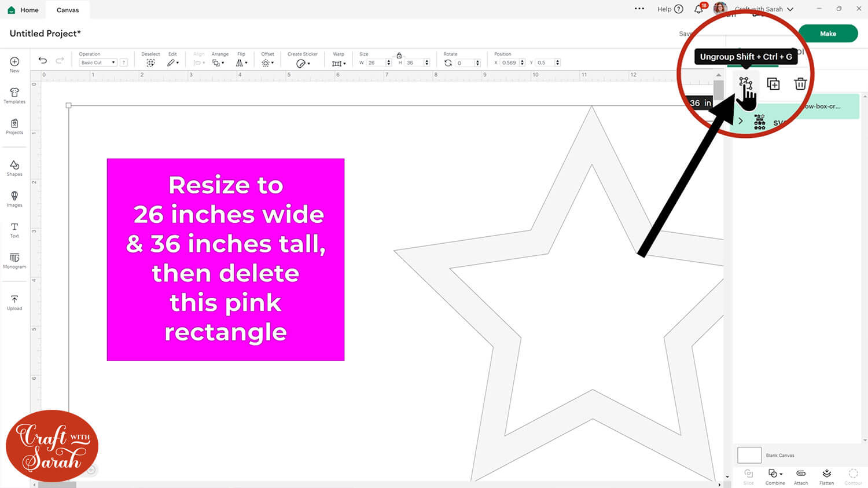The image size is (868, 488).
Task: Open the Help question mark icon
Action: pyautogui.click(x=679, y=9)
